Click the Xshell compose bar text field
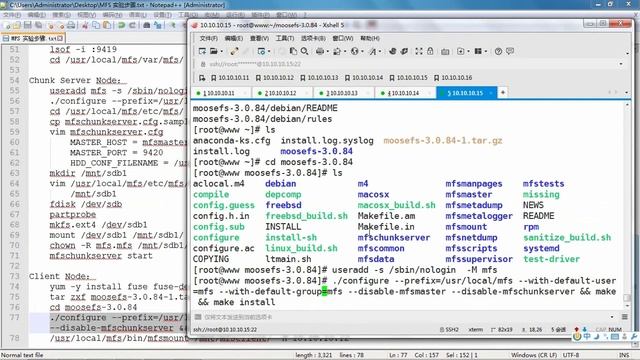640x360 pixels. point(404,317)
